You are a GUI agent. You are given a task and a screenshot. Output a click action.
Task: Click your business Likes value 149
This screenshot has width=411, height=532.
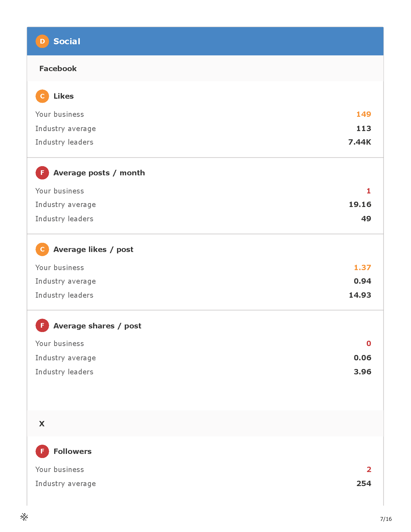coord(364,114)
